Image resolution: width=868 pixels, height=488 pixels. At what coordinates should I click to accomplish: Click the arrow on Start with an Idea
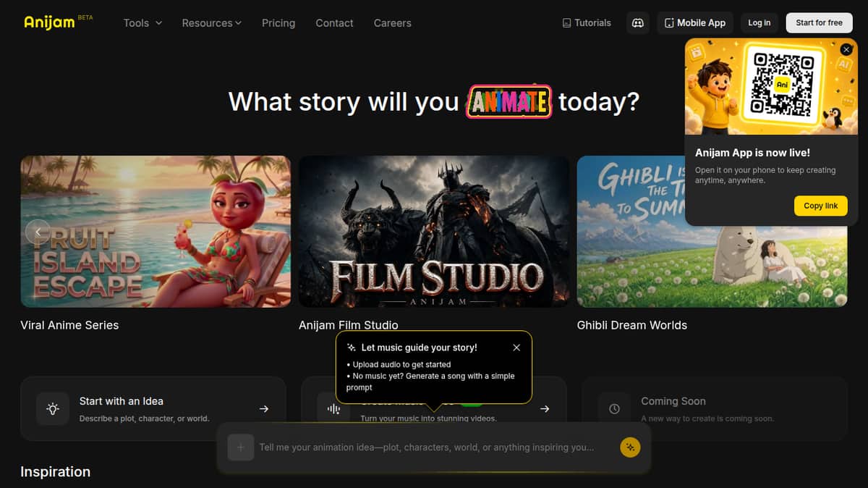(264, 409)
